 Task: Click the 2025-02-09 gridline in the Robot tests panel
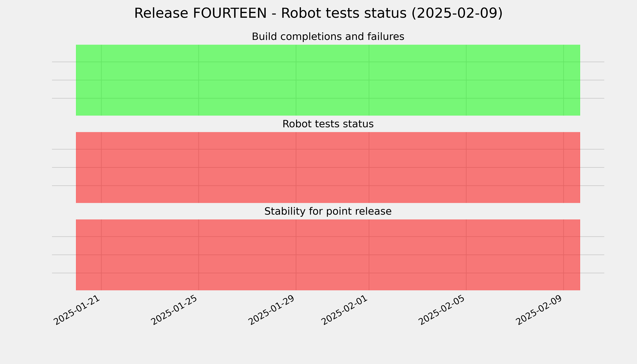[563, 167]
